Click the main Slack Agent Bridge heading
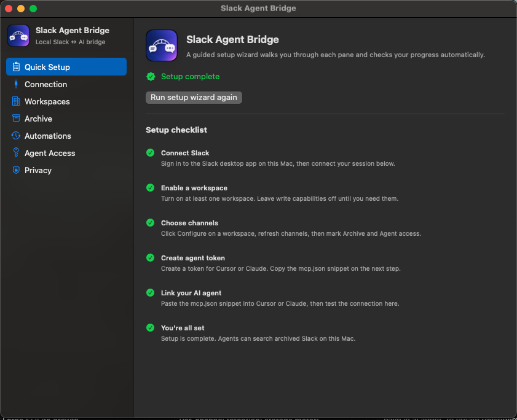 [x=232, y=39]
